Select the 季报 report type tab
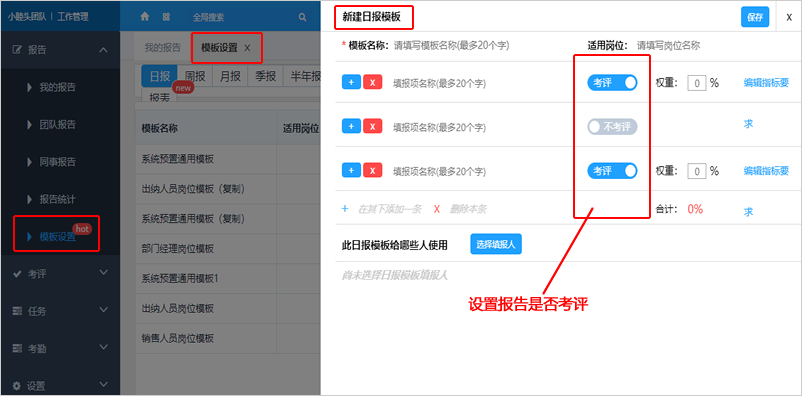Image resolution: width=802 pixels, height=396 pixels. point(265,76)
